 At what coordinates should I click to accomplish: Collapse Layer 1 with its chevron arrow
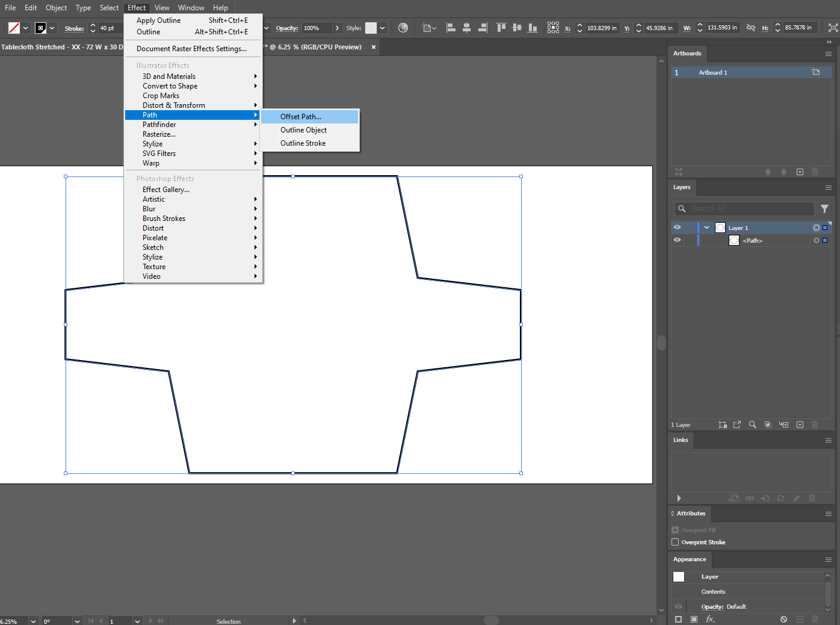click(x=706, y=228)
